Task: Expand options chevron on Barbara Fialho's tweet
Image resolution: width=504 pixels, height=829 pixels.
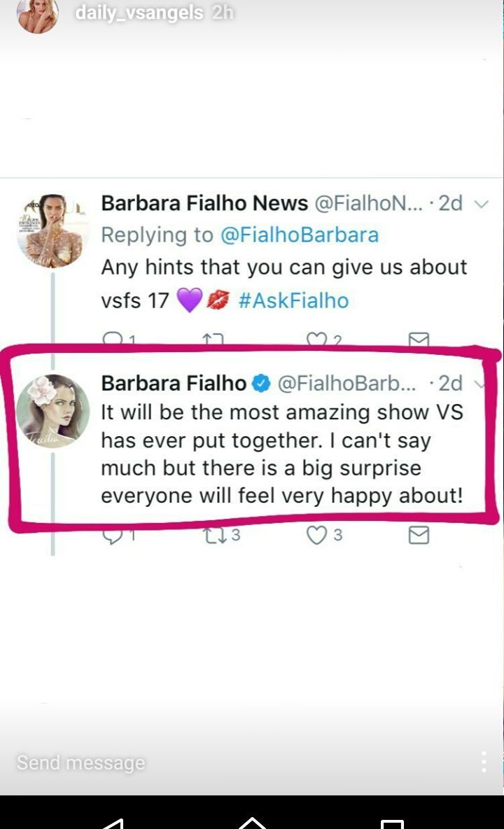Action: (480, 384)
